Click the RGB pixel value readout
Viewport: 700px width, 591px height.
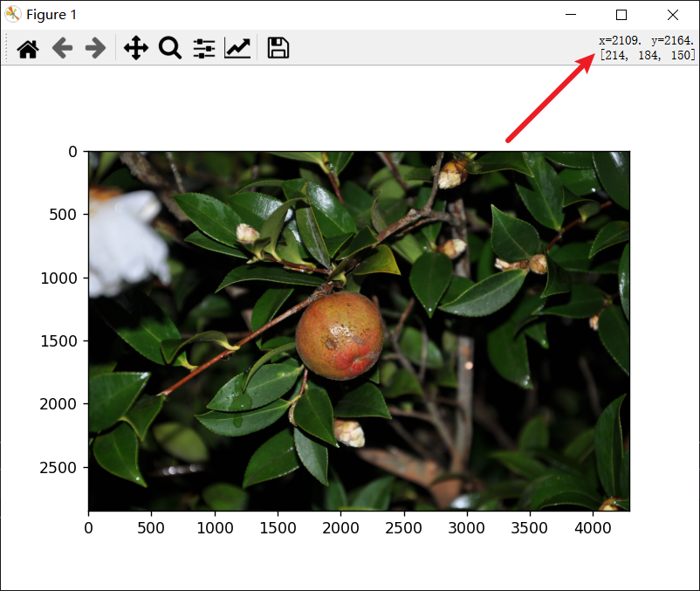click(648, 55)
